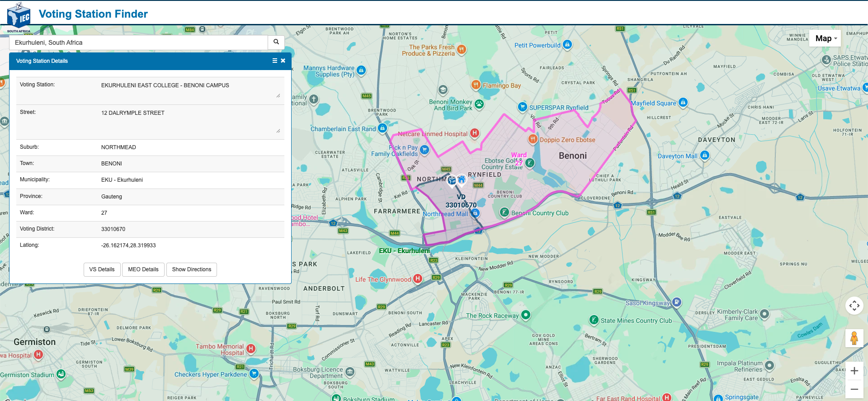Click the Suburb value NORTHMEAD
This screenshot has height=401, width=868.
click(x=118, y=147)
